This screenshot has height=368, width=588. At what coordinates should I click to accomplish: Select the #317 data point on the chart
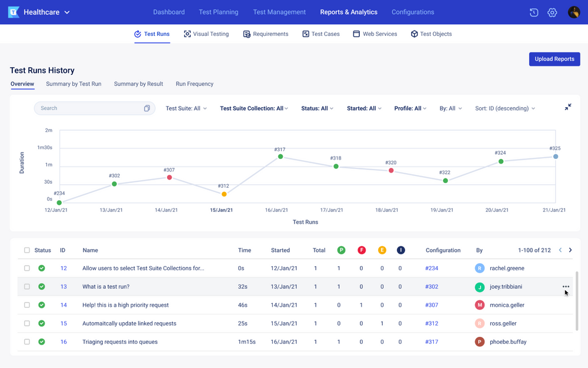click(280, 156)
